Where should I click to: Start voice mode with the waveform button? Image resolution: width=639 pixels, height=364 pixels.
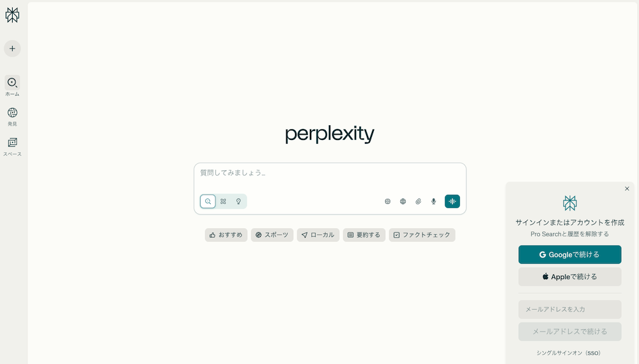tap(452, 201)
